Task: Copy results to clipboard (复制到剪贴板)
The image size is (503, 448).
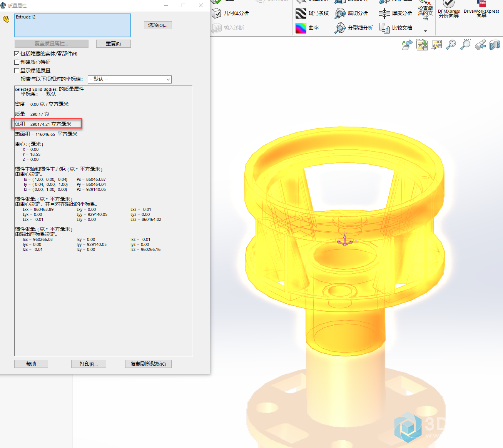Action: coord(148,364)
